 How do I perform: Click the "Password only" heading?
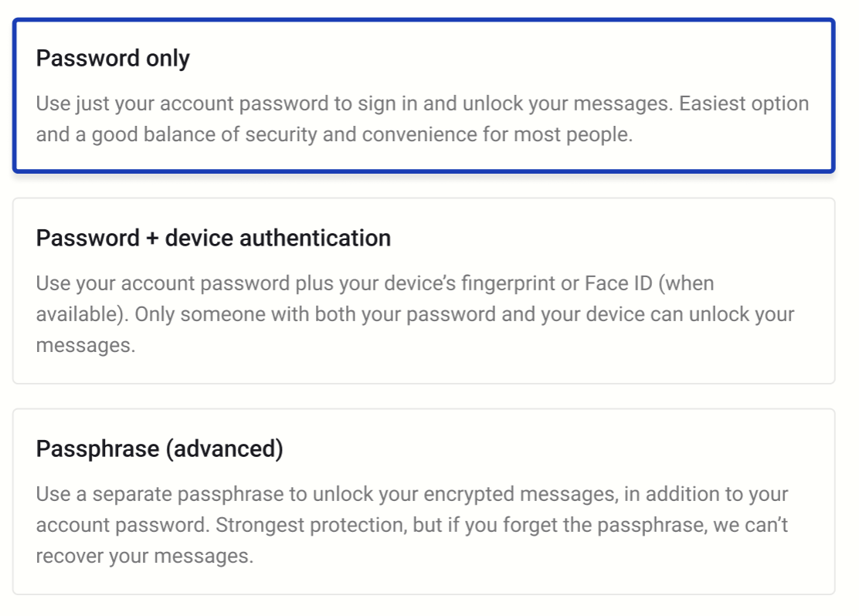[x=113, y=59]
